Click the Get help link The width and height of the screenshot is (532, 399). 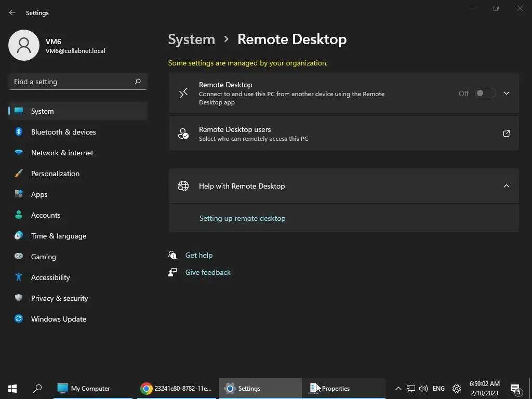[x=199, y=255]
